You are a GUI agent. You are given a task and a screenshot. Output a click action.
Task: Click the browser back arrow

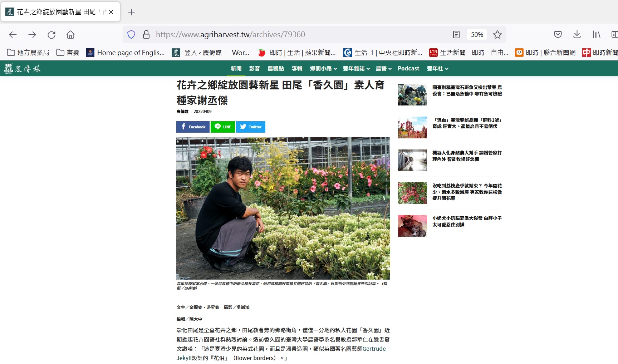point(13,35)
